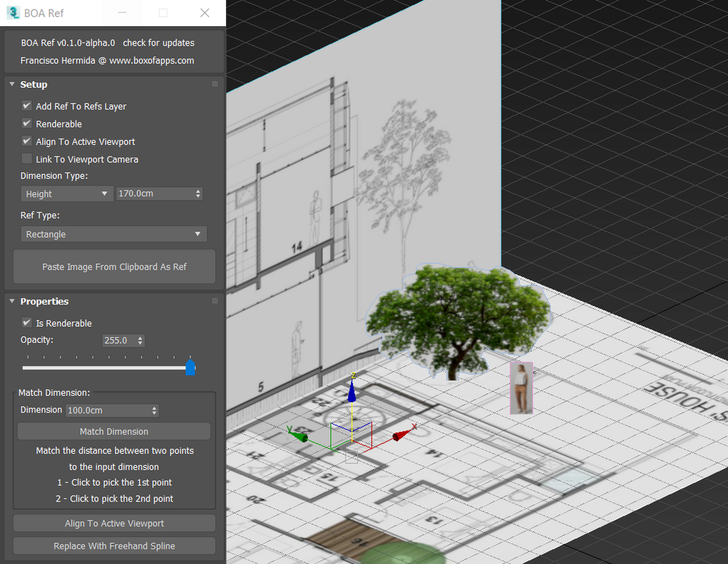
Task: Click the check for updates link
Action: (159, 43)
